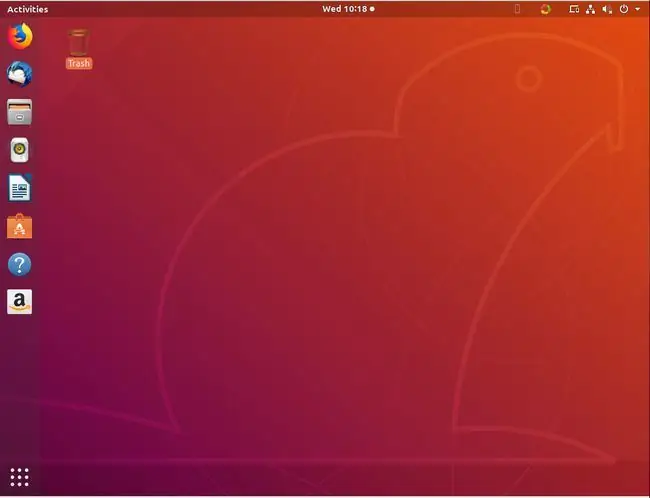This screenshot has height=498, width=650.
Task: Open LibreOffice Writer from the dock
Action: pos(20,187)
